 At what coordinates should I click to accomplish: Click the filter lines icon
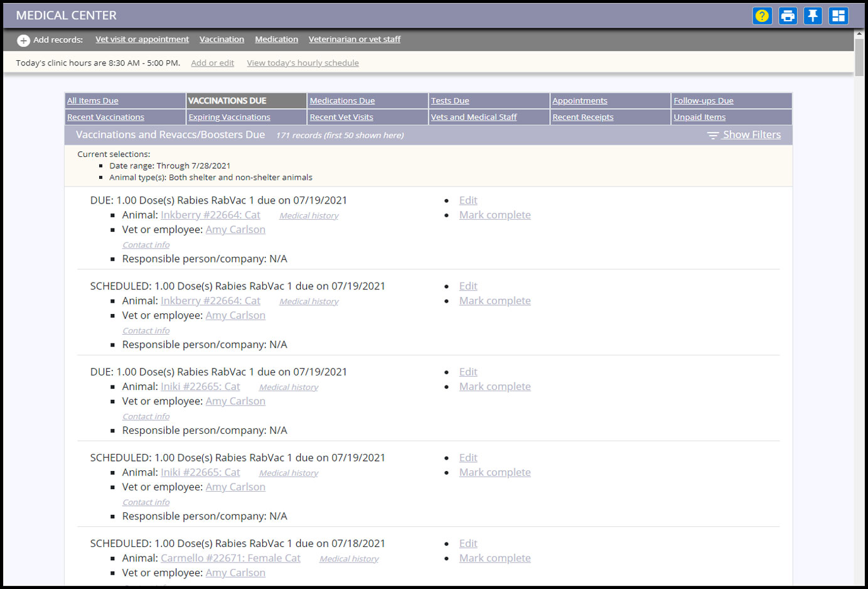[x=713, y=135]
